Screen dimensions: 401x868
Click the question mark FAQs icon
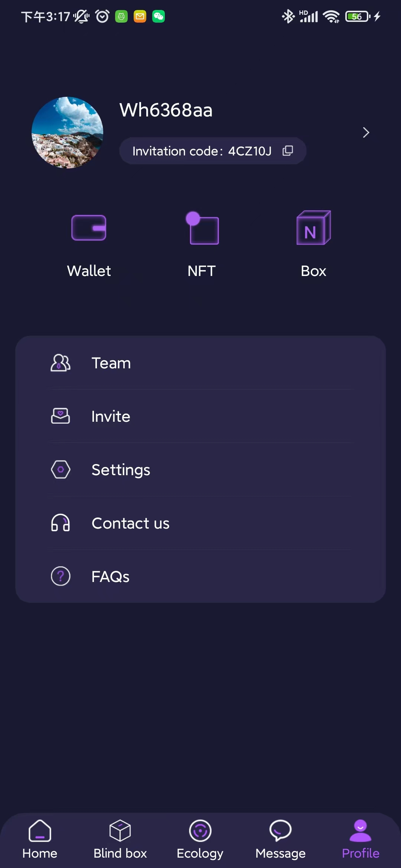61,576
